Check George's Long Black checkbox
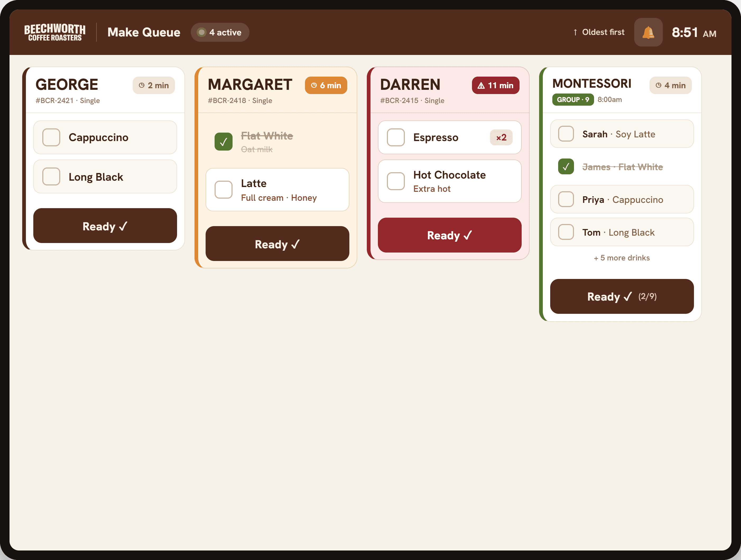741x560 pixels. click(51, 176)
